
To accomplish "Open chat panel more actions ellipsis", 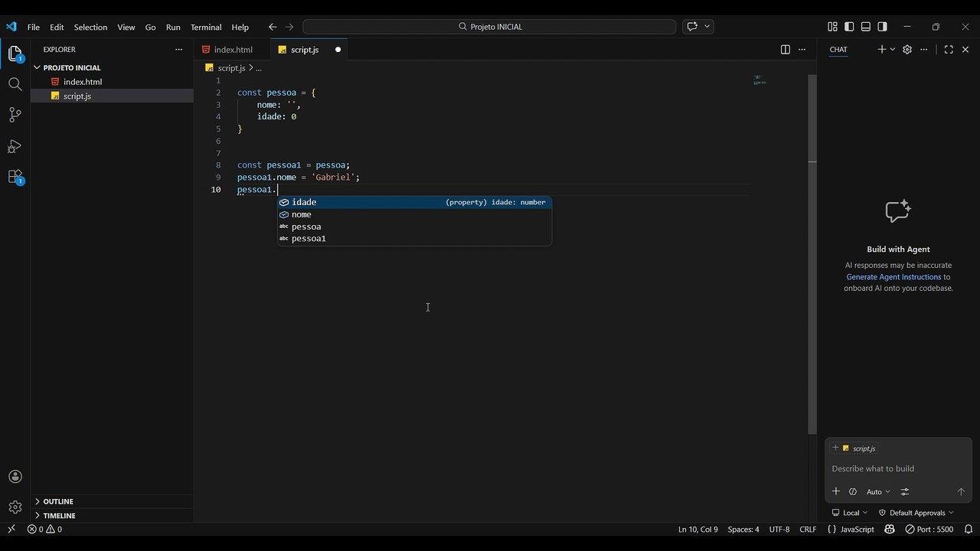I will click(924, 50).
